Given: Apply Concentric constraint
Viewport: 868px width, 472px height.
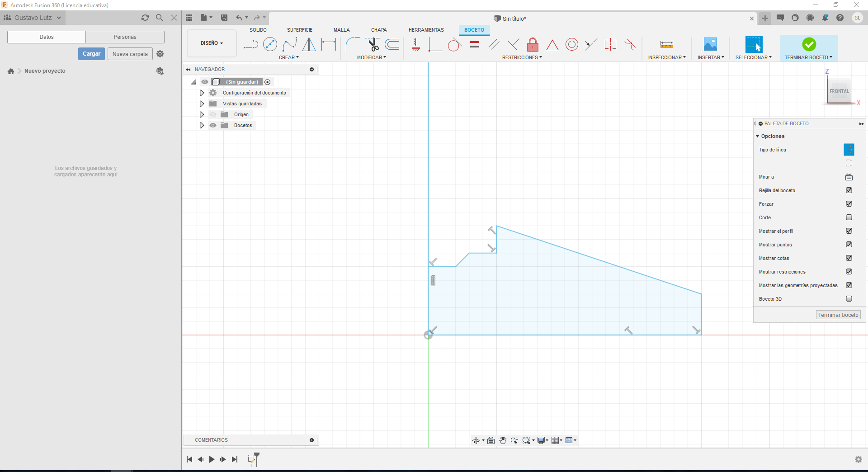Looking at the screenshot, I should coord(572,44).
